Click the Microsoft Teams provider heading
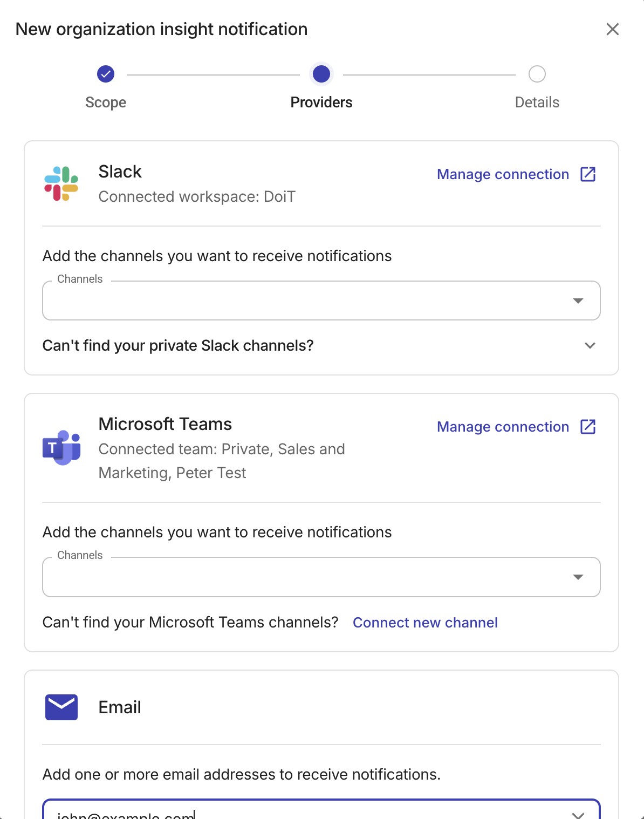Viewport: 644px width, 819px height. click(165, 424)
